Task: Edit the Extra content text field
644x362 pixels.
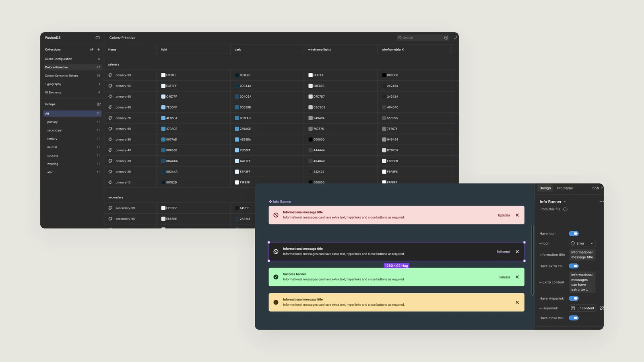Action: tap(582, 282)
